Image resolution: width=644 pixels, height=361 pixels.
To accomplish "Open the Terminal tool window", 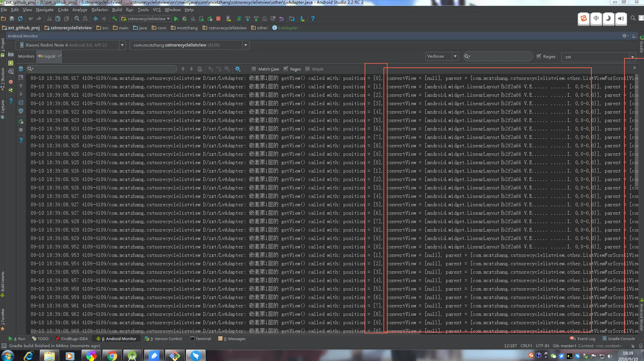I will click(x=201, y=339).
